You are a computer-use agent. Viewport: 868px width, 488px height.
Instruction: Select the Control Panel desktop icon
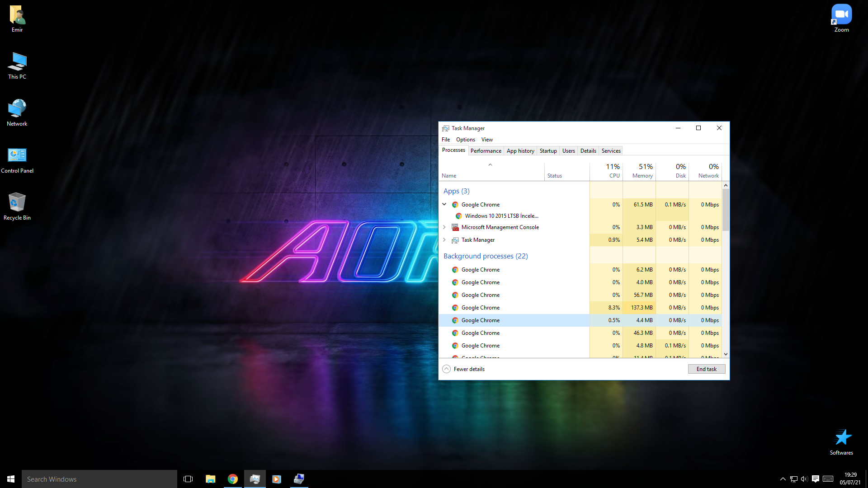click(x=17, y=155)
